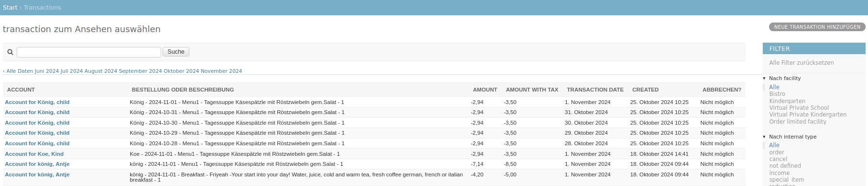
Task: Open könig, Antje account for Menu1 order
Action: coord(37,164)
